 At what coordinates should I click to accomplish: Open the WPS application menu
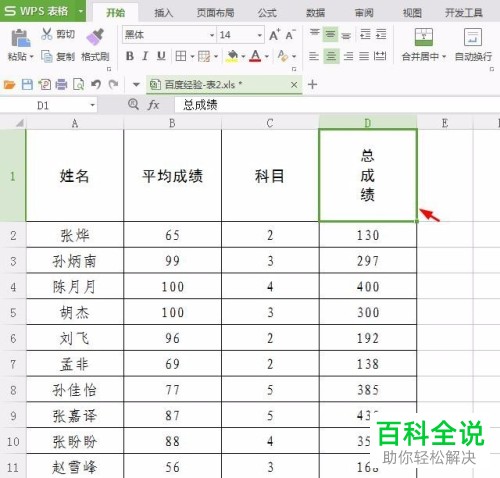43,11
